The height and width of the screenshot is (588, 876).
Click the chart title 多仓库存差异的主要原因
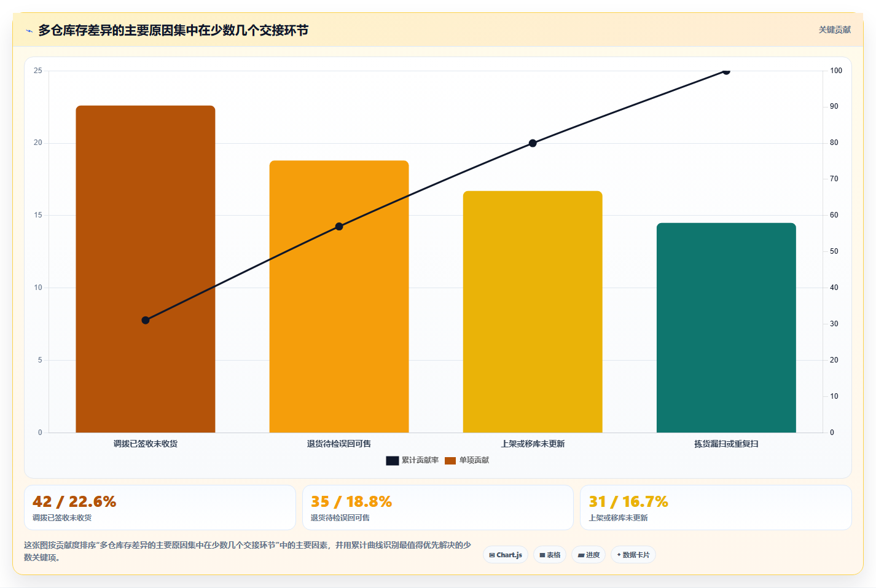coord(173,30)
